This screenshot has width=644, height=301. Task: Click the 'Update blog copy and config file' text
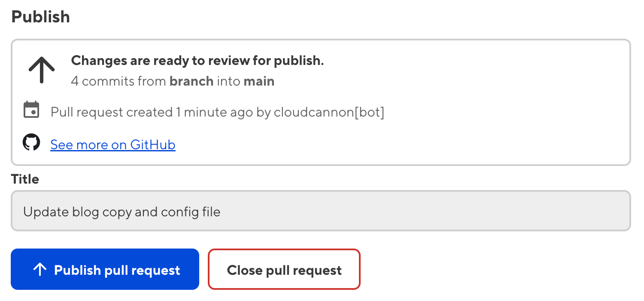coord(122,212)
